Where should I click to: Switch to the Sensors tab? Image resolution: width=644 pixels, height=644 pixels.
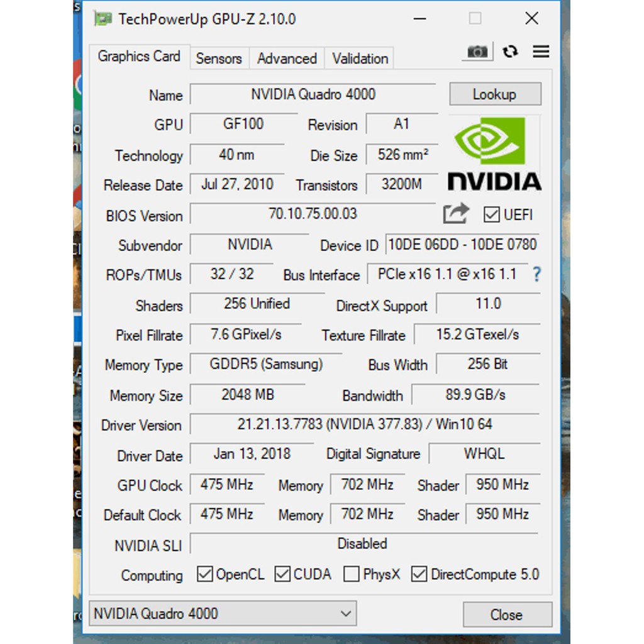coord(219,58)
